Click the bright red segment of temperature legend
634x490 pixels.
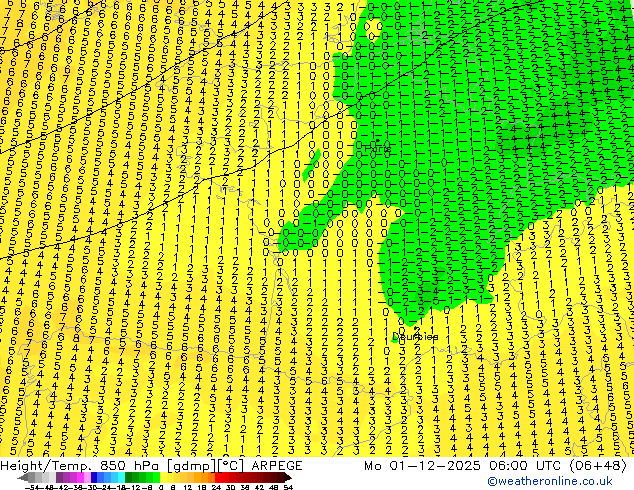(x=218, y=478)
